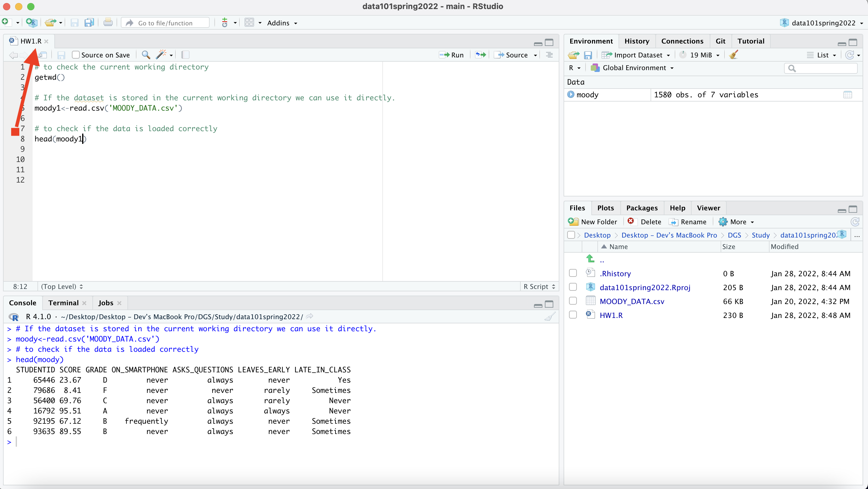View moody data table using grid icon
The height and width of the screenshot is (489, 868).
click(x=847, y=95)
